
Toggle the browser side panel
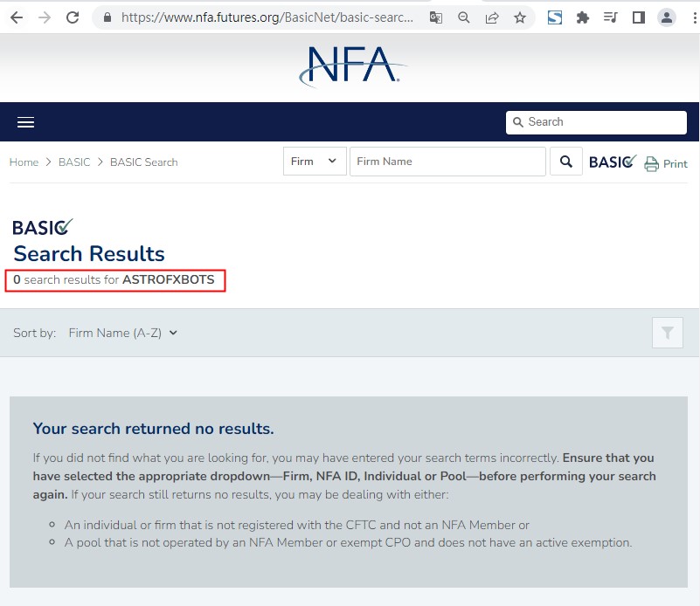[639, 17]
